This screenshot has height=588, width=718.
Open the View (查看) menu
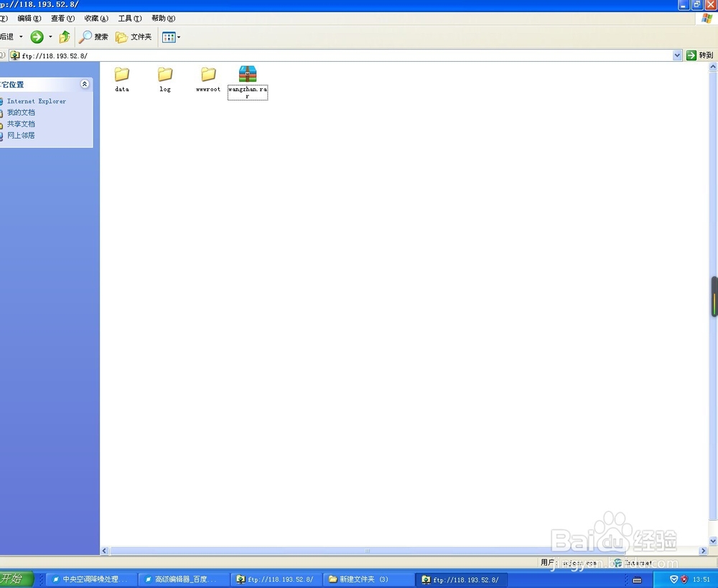pyautogui.click(x=62, y=19)
